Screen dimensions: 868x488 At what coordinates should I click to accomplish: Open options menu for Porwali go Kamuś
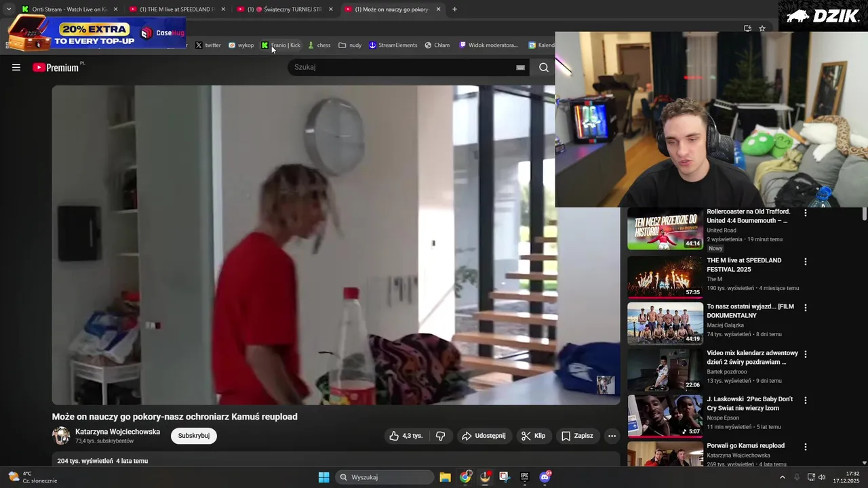point(806,447)
